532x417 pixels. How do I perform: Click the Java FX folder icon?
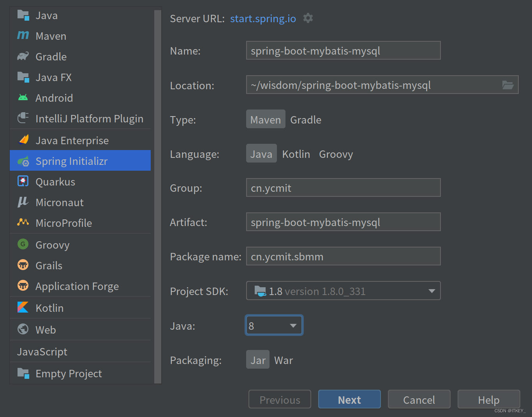point(23,77)
